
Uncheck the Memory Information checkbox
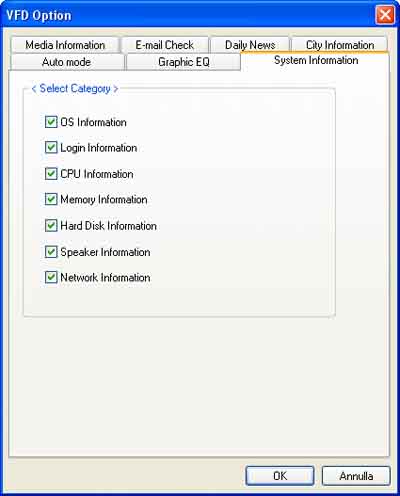[x=51, y=199]
